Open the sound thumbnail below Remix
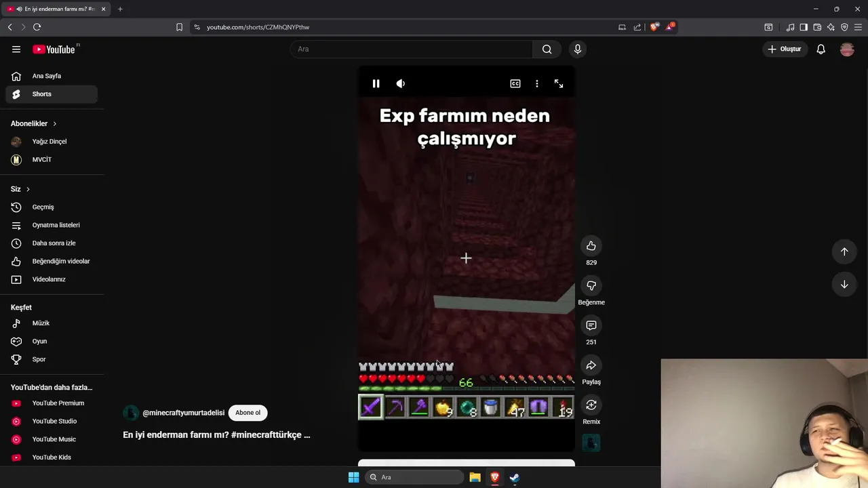The height and width of the screenshot is (488, 868). tap(591, 443)
